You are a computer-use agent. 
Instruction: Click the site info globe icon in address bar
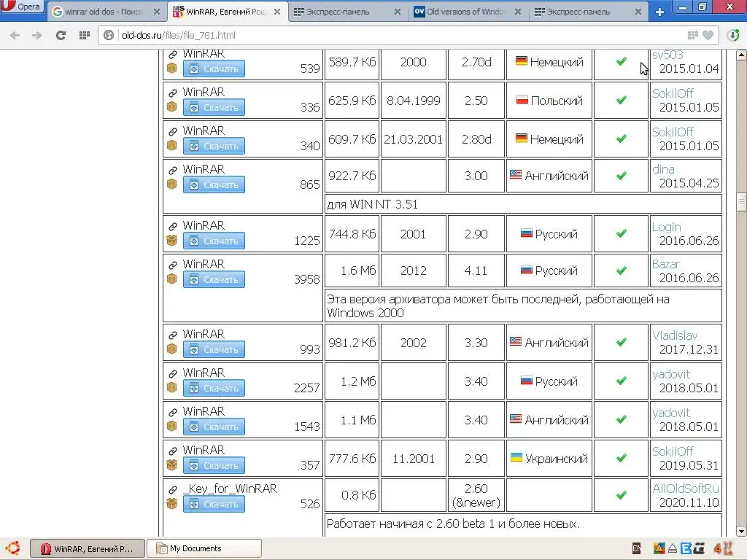point(109,35)
